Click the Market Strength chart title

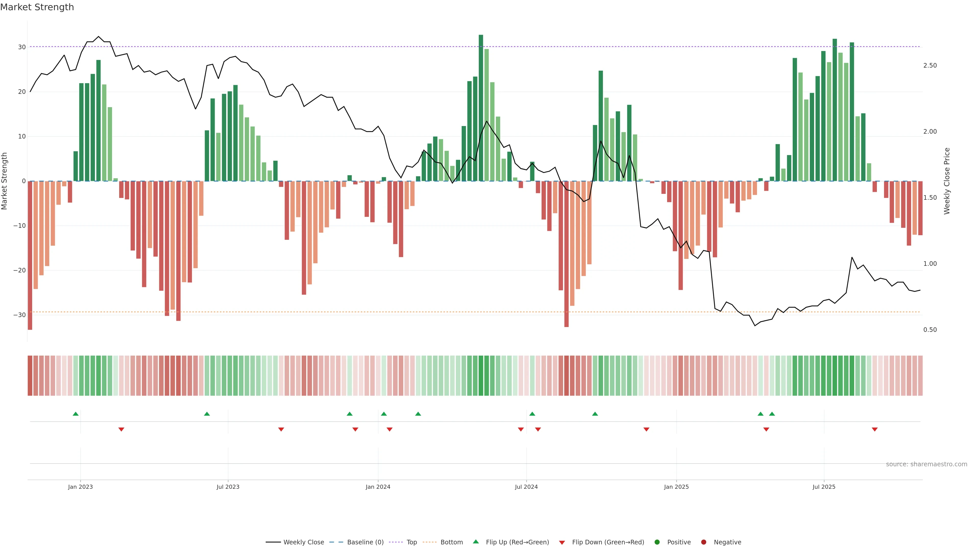pyautogui.click(x=37, y=7)
